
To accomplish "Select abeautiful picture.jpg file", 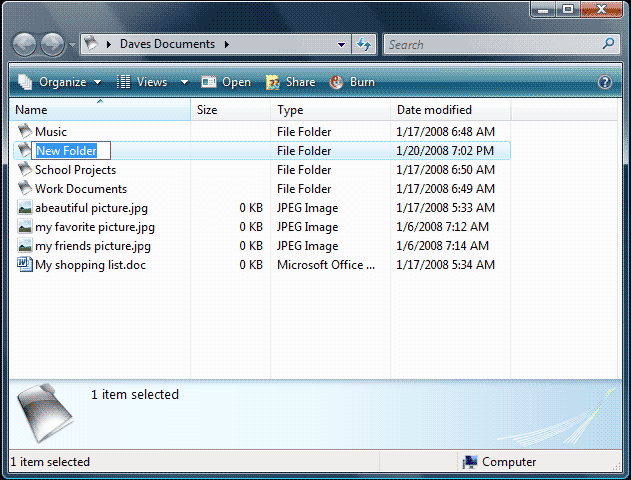I will (91, 208).
